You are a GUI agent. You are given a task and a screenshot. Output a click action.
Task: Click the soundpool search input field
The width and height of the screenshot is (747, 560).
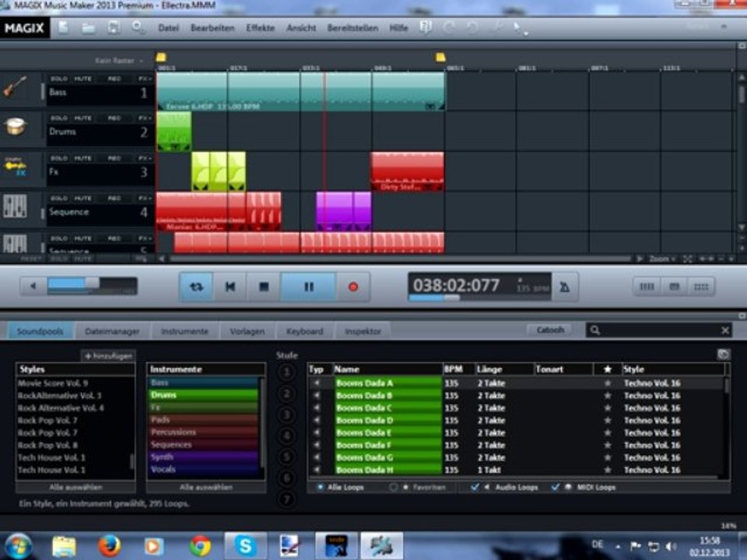660,330
